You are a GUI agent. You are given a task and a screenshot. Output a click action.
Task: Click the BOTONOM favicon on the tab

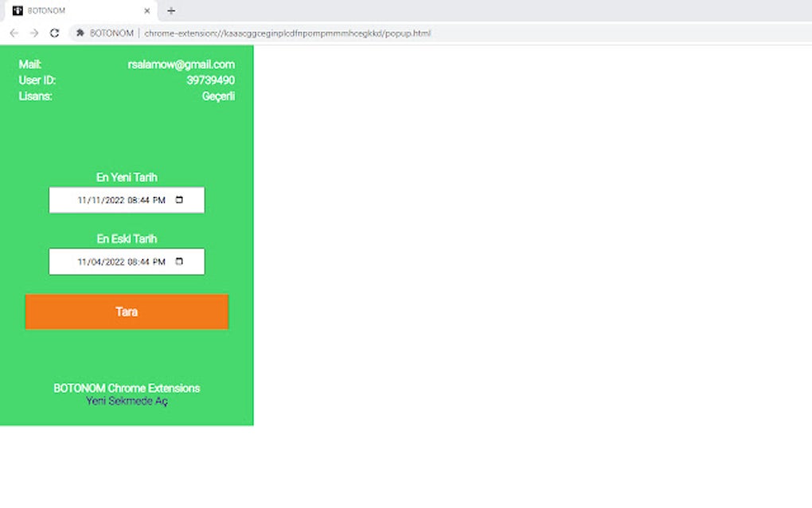point(19,10)
